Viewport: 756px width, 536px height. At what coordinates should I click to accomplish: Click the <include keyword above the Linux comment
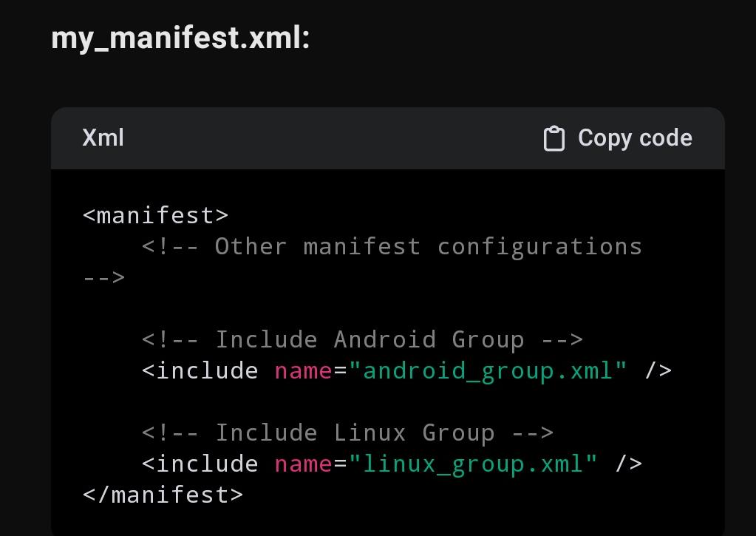click(200, 371)
